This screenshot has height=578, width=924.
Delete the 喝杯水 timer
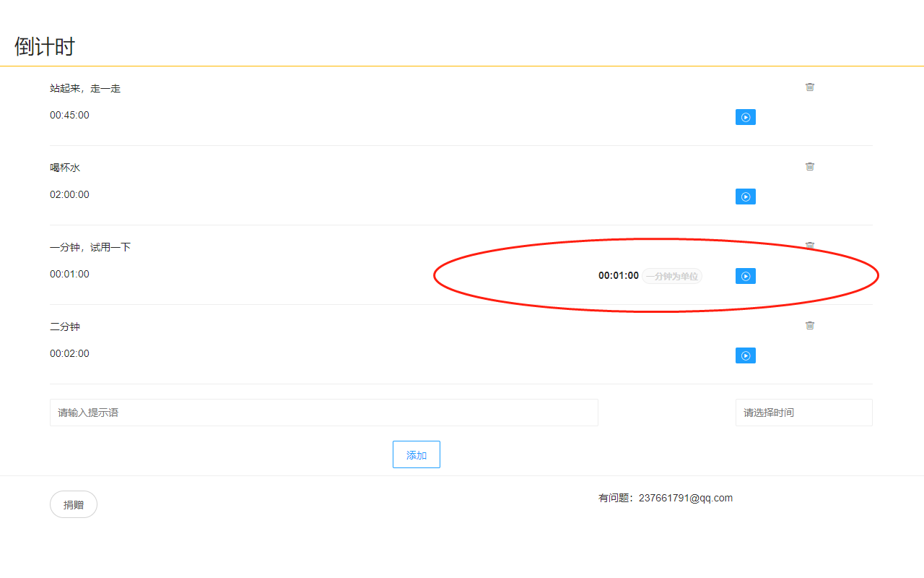(810, 166)
